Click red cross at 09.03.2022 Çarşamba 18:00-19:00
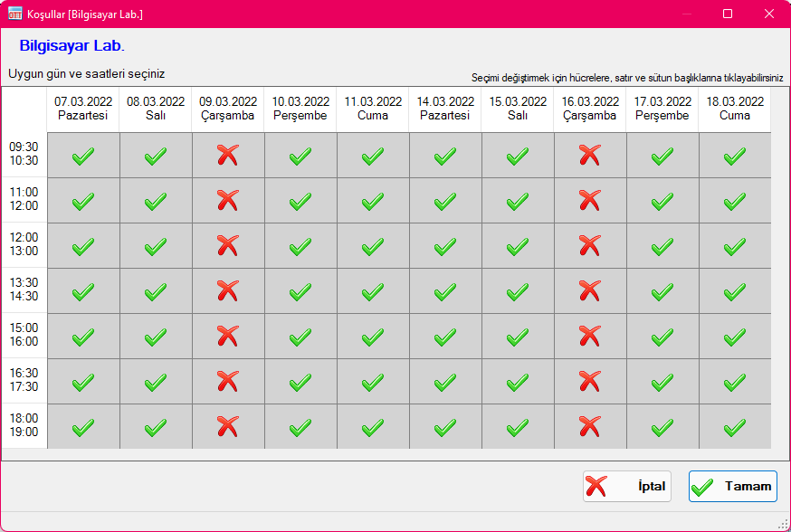This screenshot has height=532, width=791. coord(228,427)
